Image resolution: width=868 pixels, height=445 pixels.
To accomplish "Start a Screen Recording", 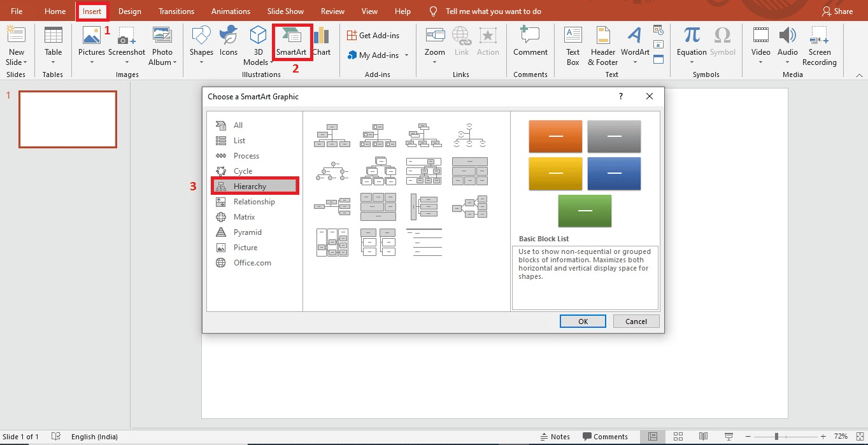I will click(x=819, y=45).
